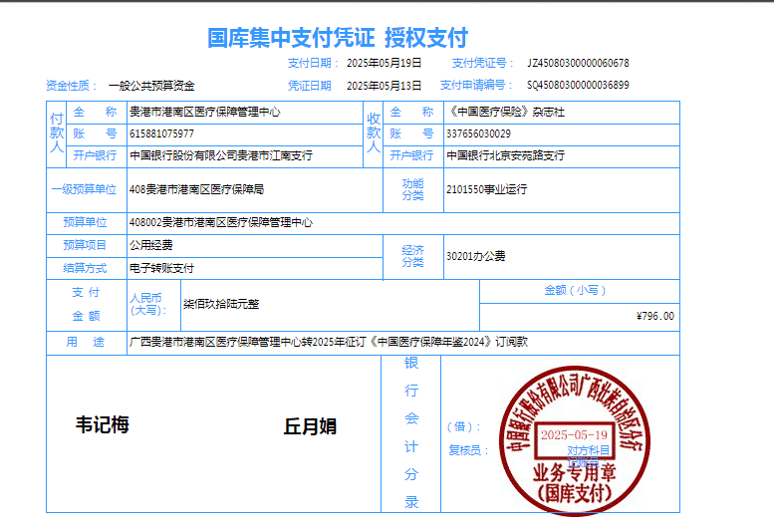Click the 支付凭证号 label
This screenshot has width=774, height=532.
[482, 63]
